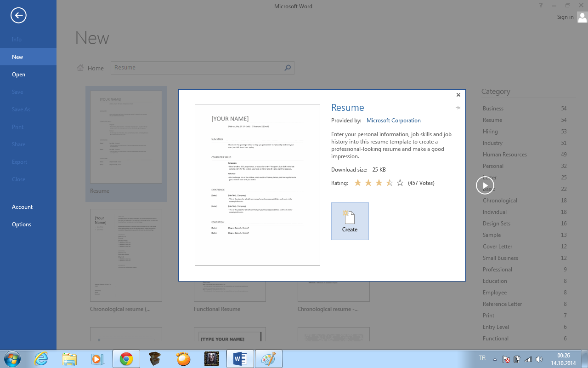The image size is (588, 368).
Task: Expand the hidden icons tray chevron
Action: pos(495,358)
